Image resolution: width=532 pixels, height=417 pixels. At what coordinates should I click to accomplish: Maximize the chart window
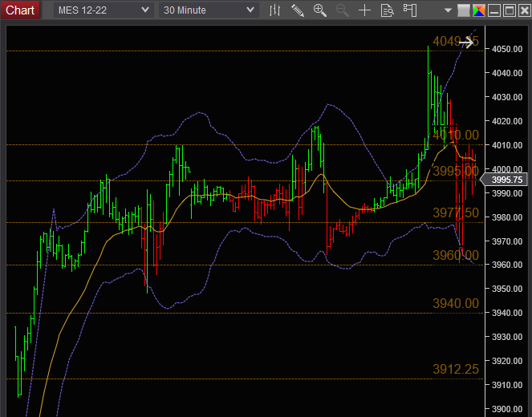[510, 10]
